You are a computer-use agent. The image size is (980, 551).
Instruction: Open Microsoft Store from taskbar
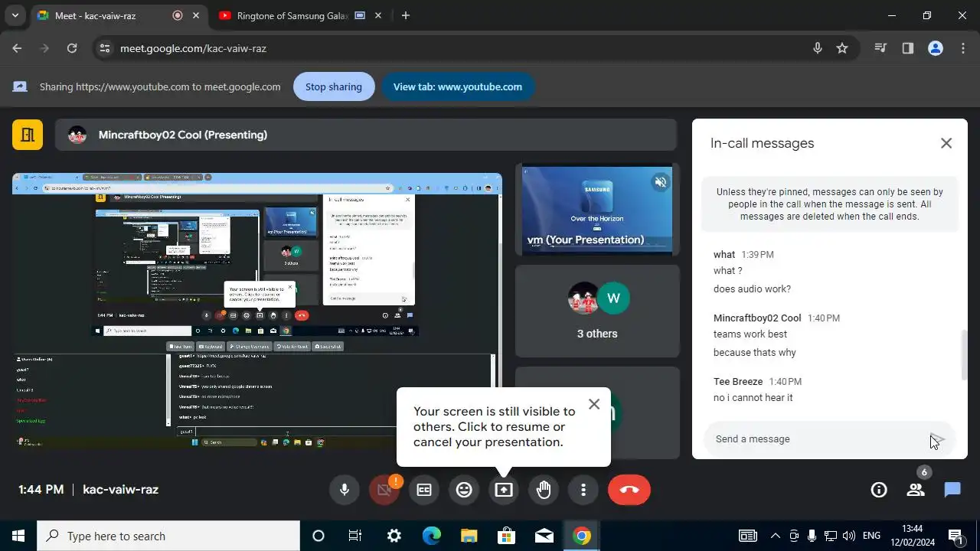tap(507, 536)
